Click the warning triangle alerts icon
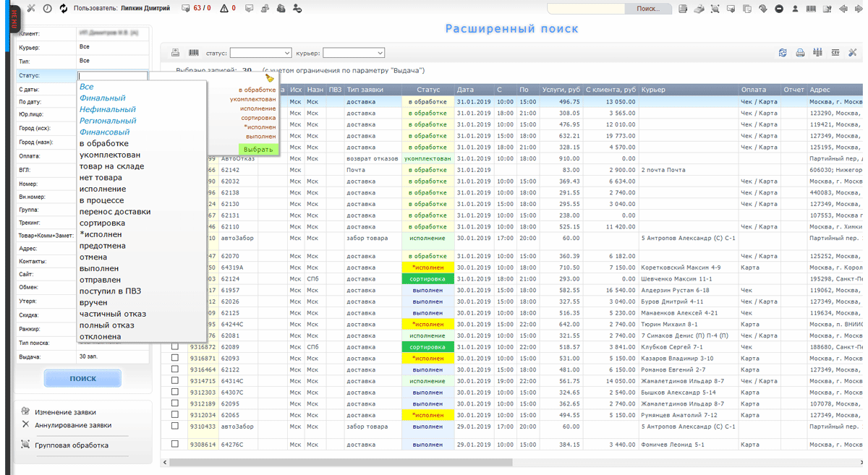Image resolution: width=868 pixels, height=475 pixels. click(224, 9)
